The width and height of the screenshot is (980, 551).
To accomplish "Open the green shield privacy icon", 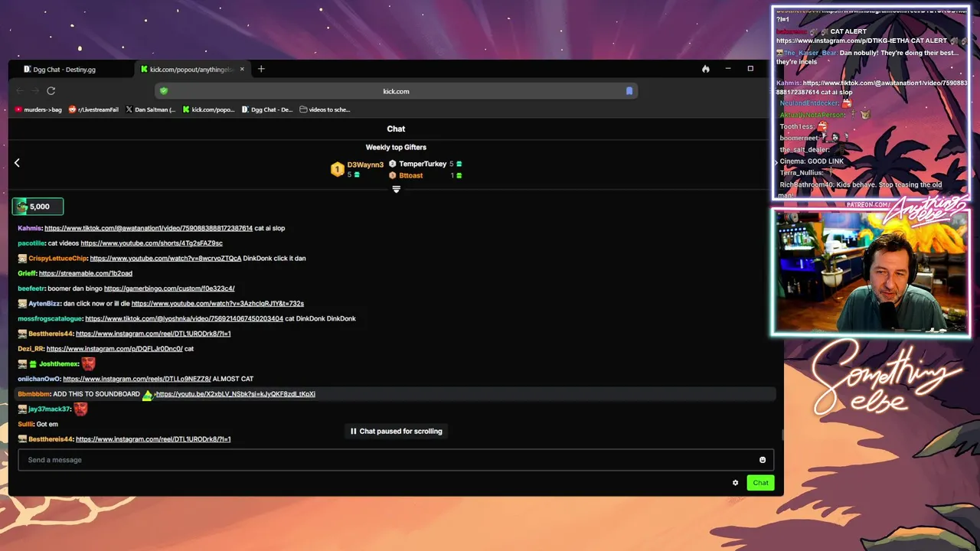I will click(163, 91).
